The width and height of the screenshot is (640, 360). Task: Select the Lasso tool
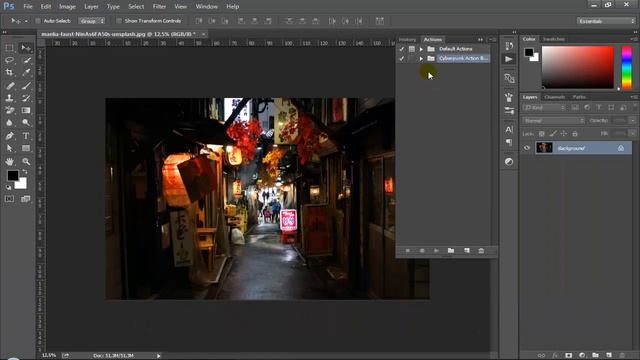pyautogui.click(x=9, y=60)
